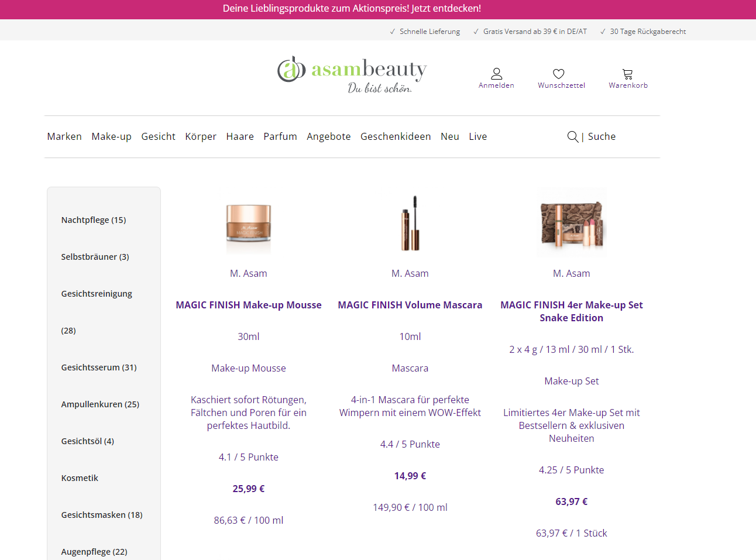The height and width of the screenshot is (560, 756).
Task: Open the Geschenkideen menu
Action: coord(396,136)
